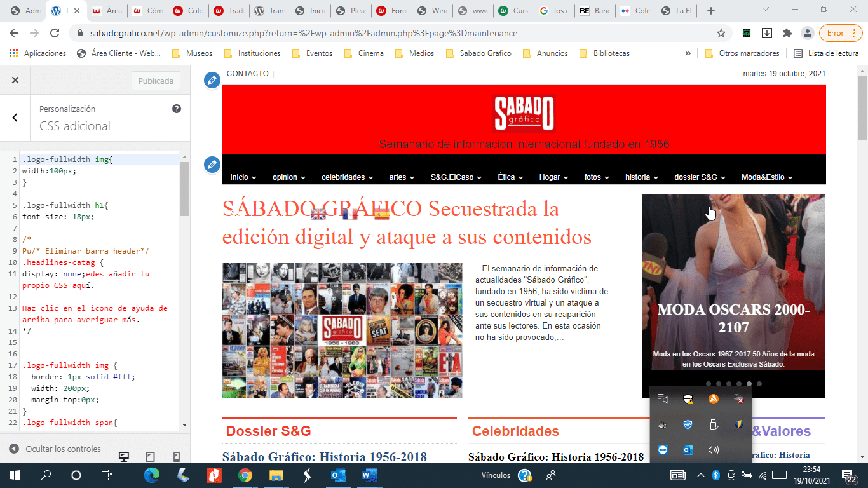The width and height of the screenshot is (868, 488).
Task: Click the Ocultar los controles collapse arrow
Action: click(14, 449)
